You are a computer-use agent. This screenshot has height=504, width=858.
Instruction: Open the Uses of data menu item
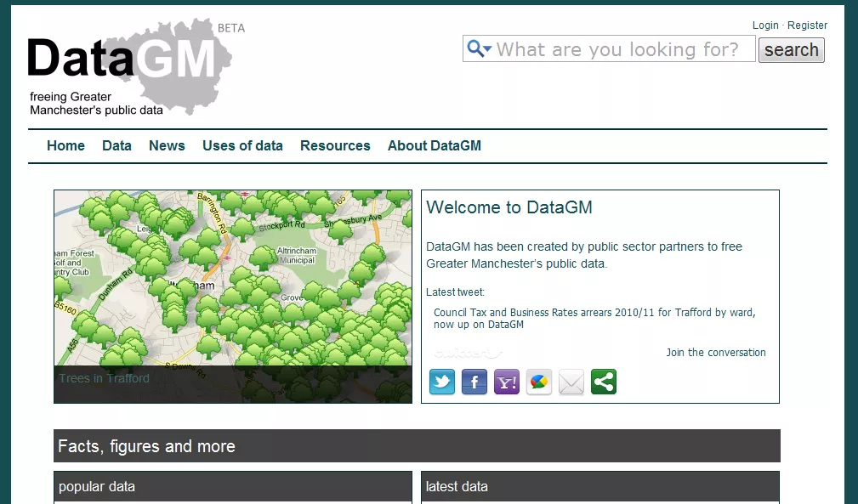point(242,145)
